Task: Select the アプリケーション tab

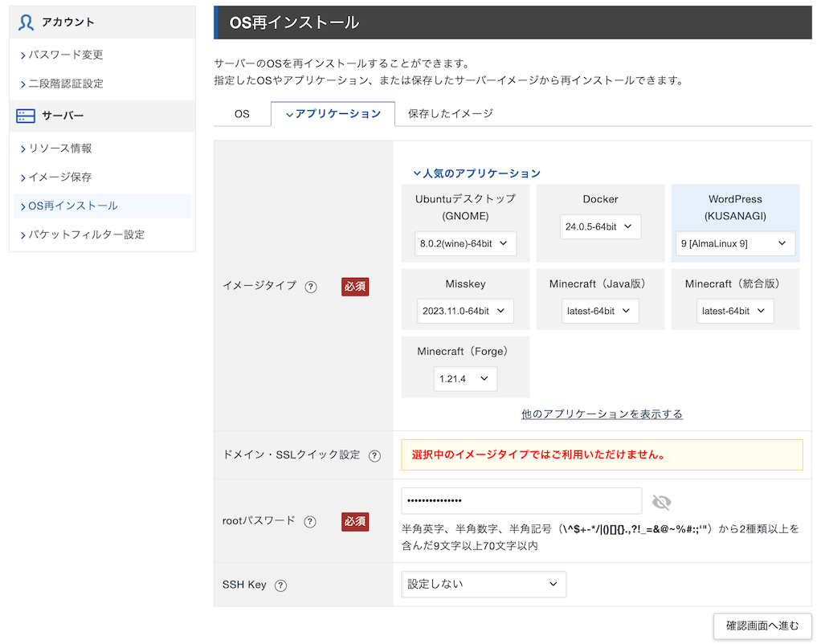Action: pyautogui.click(x=333, y=113)
